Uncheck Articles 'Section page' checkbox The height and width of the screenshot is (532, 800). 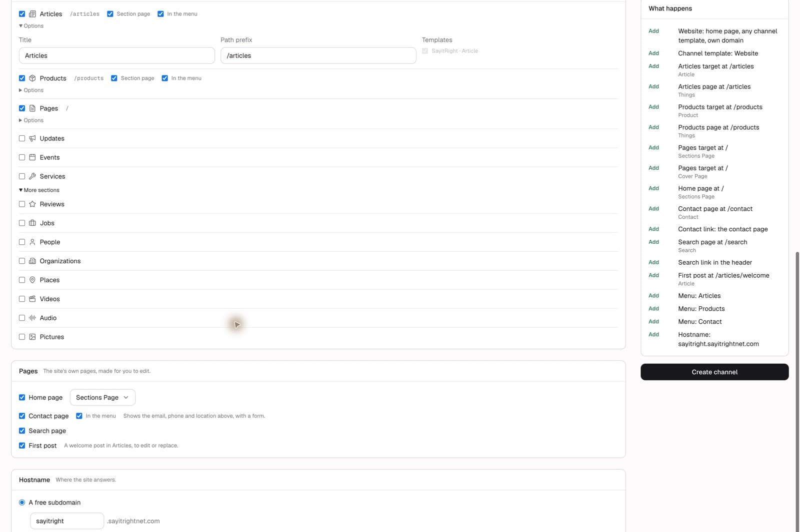[x=110, y=14]
